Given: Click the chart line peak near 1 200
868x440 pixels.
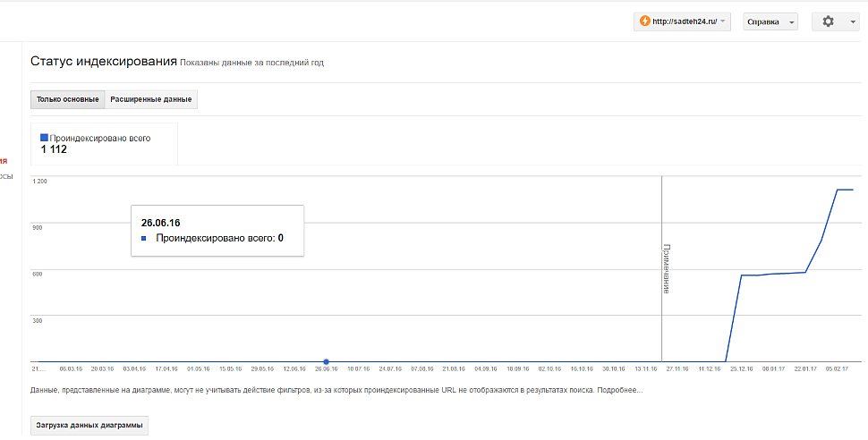Looking at the screenshot, I should (844, 190).
